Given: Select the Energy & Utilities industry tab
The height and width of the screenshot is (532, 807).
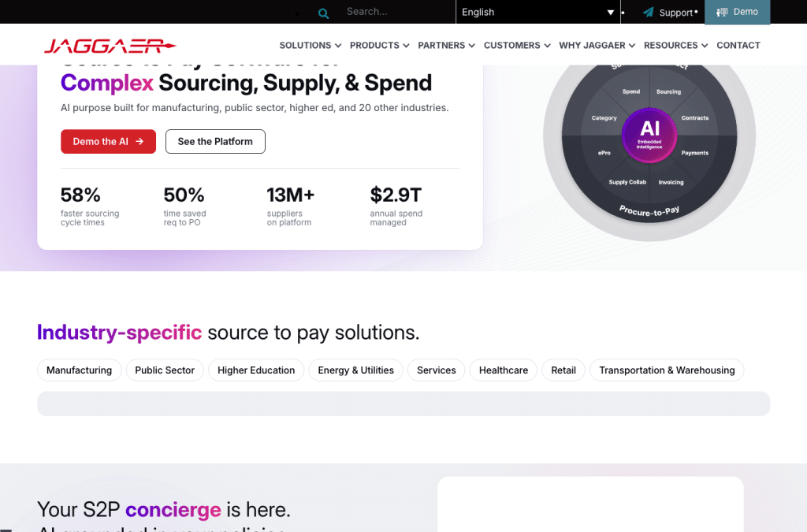Looking at the screenshot, I should (x=355, y=370).
